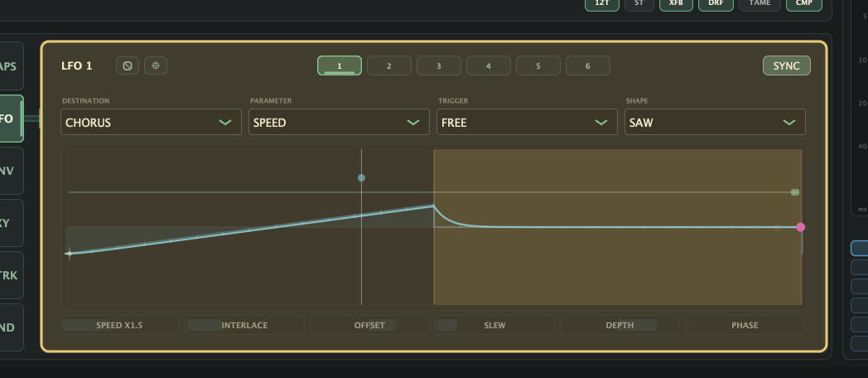Click the snowflake freeze icon beside LFO 1
This screenshot has height=378, width=868.
pyautogui.click(x=156, y=66)
